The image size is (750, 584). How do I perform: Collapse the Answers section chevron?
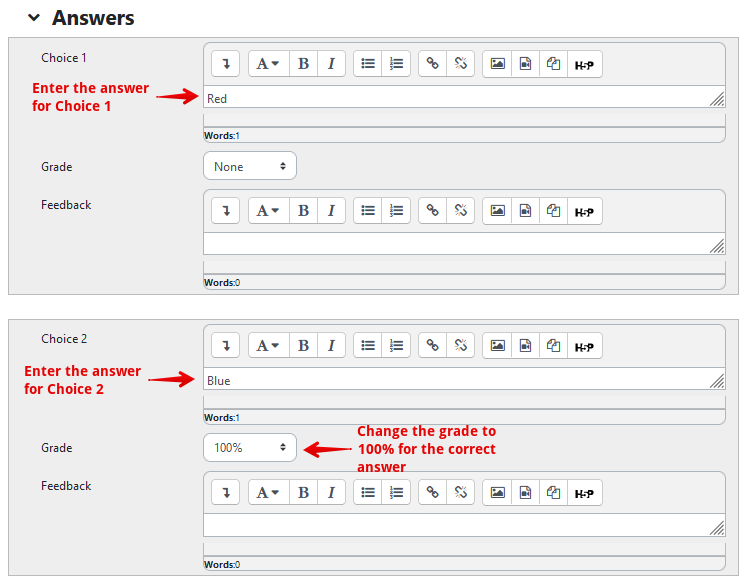[33, 18]
